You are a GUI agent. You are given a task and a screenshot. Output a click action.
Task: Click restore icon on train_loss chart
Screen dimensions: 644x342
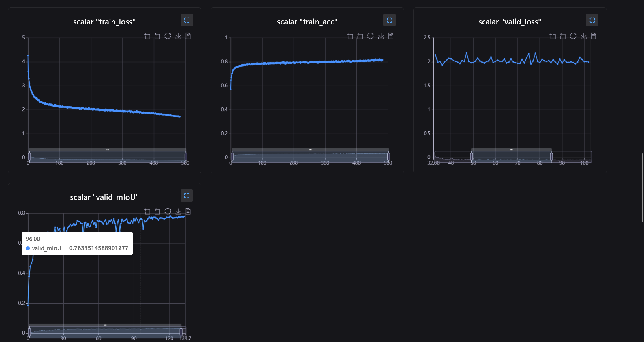point(168,36)
